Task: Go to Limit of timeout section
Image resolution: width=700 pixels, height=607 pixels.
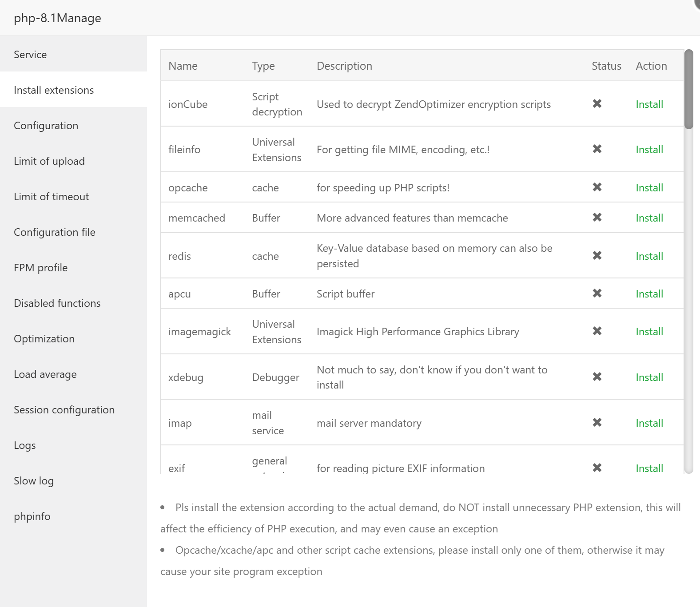Action: [x=51, y=197]
